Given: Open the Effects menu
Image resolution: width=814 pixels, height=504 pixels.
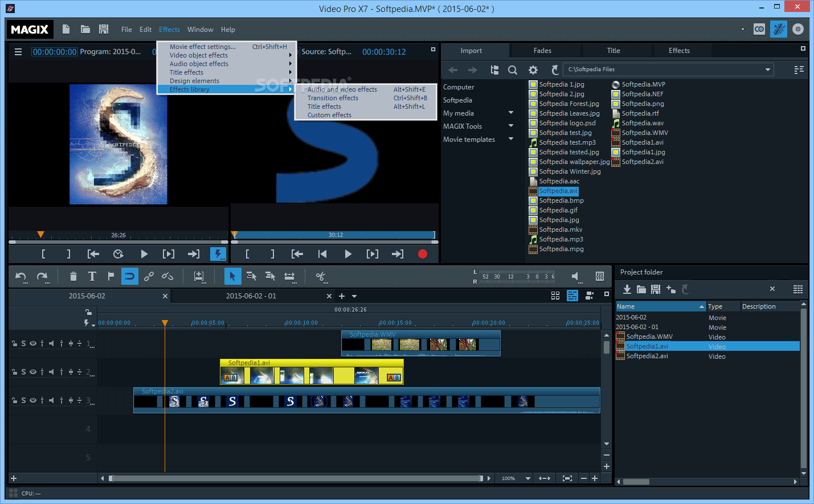Looking at the screenshot, I should coord(169,30).
